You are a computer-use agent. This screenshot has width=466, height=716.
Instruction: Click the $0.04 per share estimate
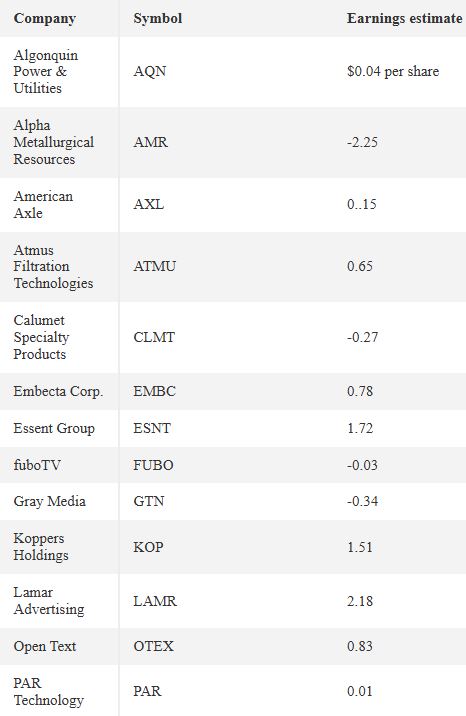click(x=393, y=71)
